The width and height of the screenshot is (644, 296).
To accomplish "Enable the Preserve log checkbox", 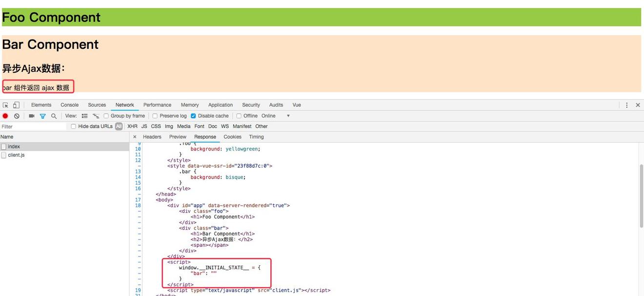I will [155, 116].
